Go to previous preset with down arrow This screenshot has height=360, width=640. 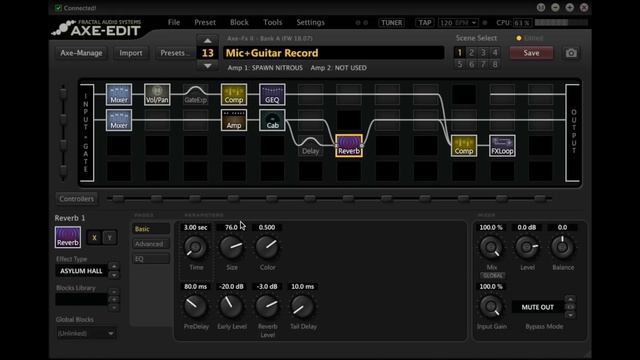tap(207, 65)
